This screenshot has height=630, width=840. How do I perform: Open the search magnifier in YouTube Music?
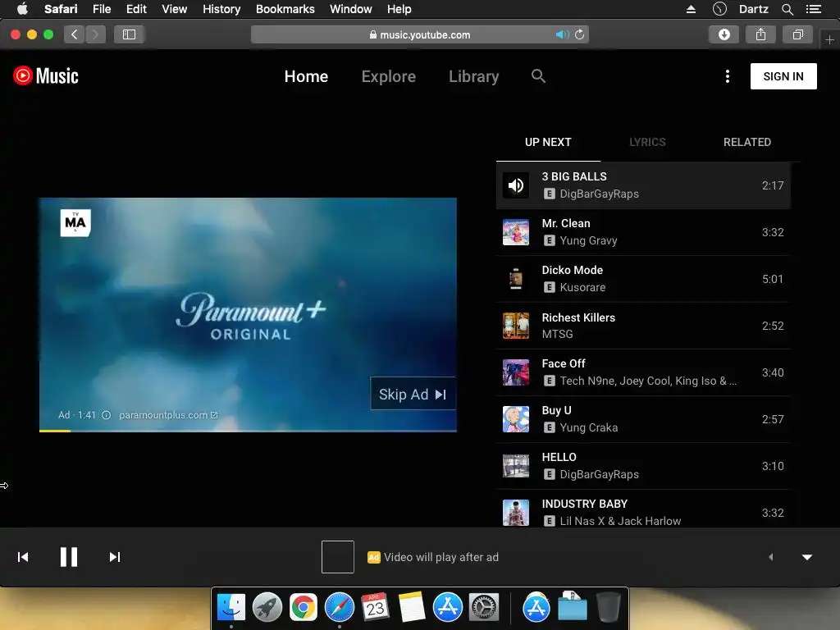point(538,76)
